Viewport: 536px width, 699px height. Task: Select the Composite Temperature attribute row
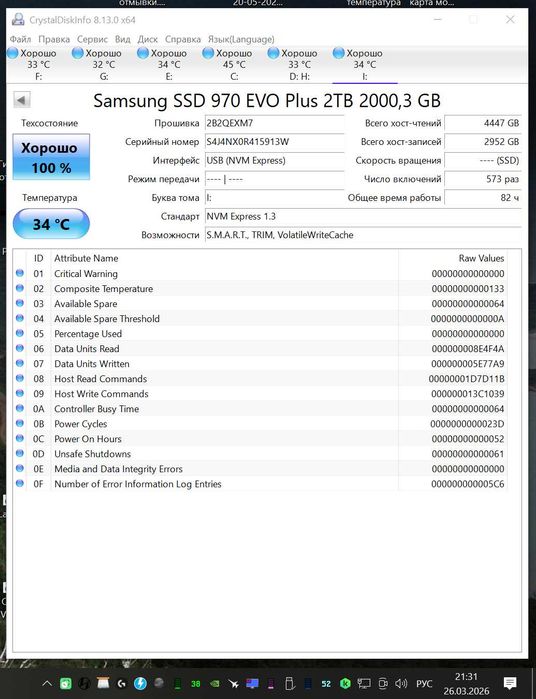coord(260,288)
